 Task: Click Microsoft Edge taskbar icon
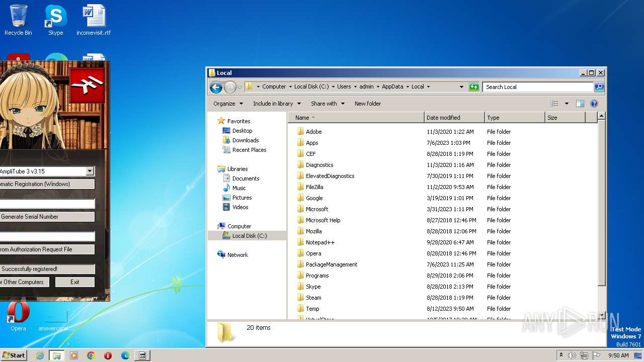pos(125,355)
